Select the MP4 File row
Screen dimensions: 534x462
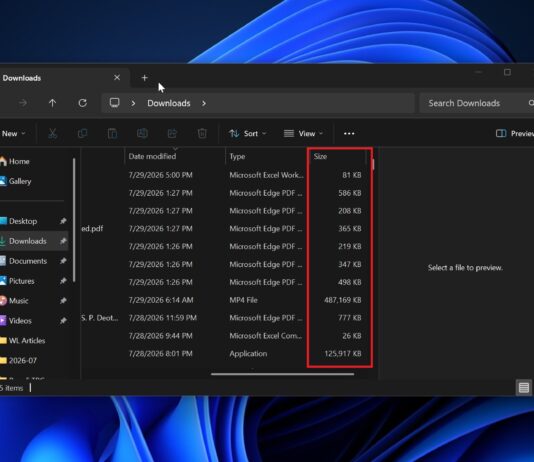pyautogui.click(x=227, y=300)
